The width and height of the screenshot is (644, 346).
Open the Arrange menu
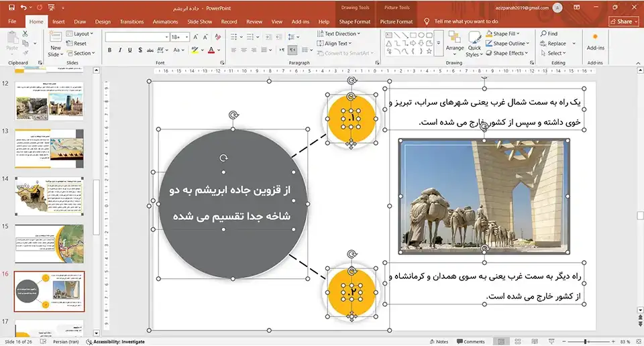(455, 43)
